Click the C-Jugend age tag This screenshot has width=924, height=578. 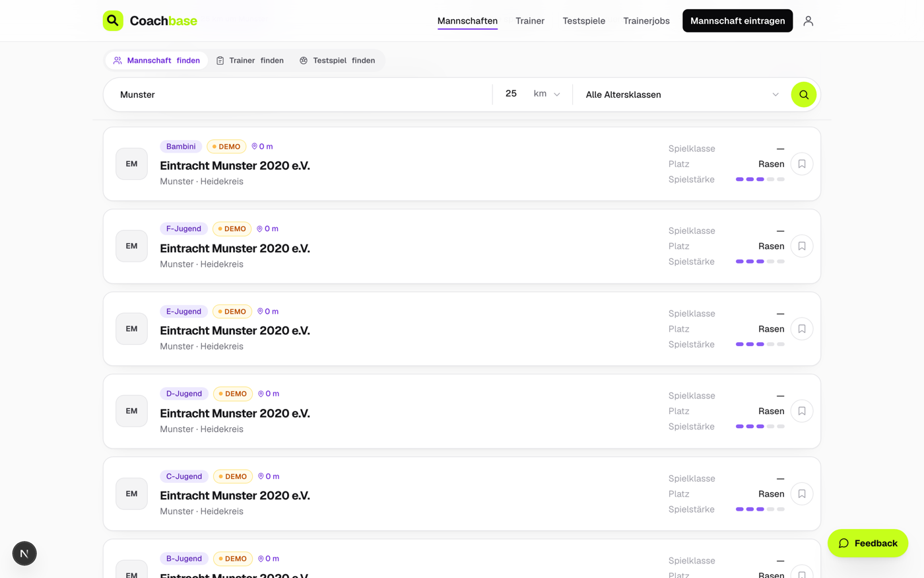[x=184, y=476]
